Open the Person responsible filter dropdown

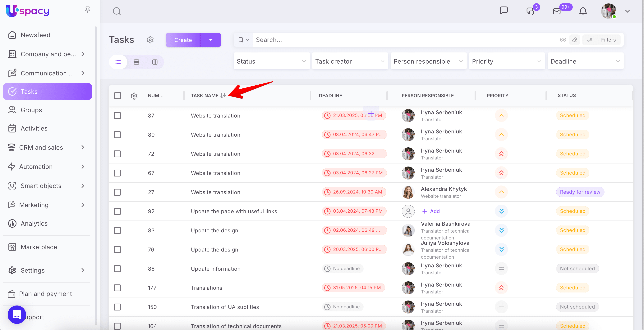coord(428,61)
